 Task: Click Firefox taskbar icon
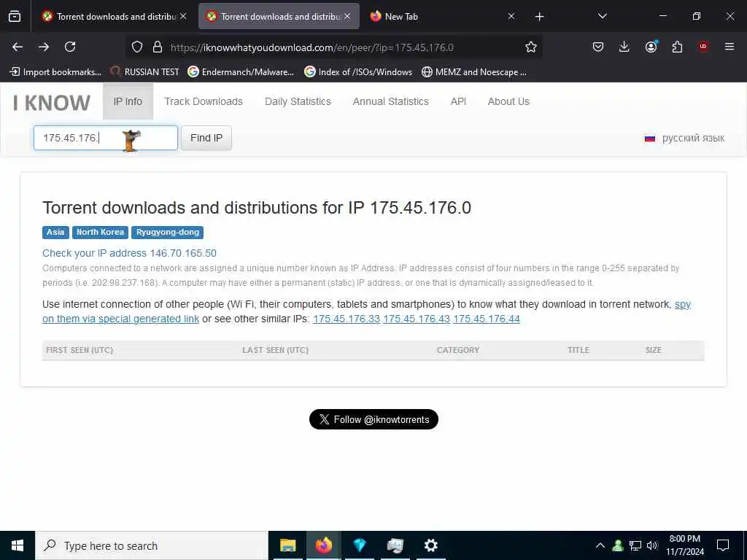[323, 545]
